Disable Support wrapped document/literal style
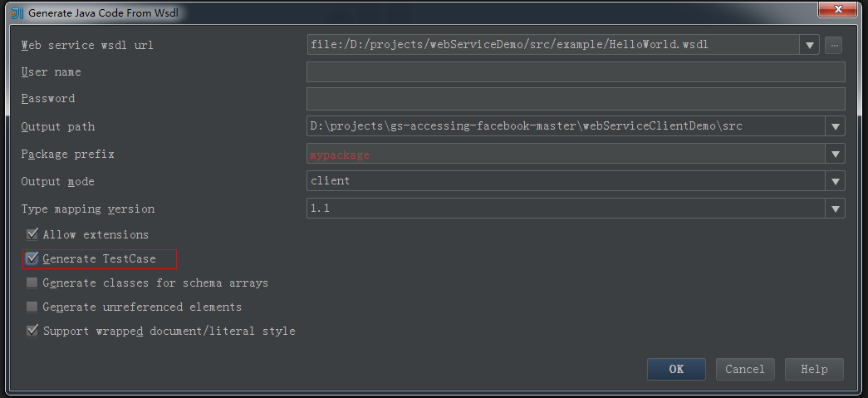Viewport: 868px width, 398px height. point(32,331)
